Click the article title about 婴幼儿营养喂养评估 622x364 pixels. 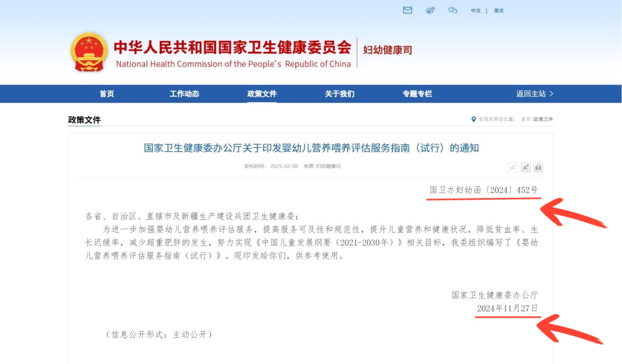coord(311,148)
